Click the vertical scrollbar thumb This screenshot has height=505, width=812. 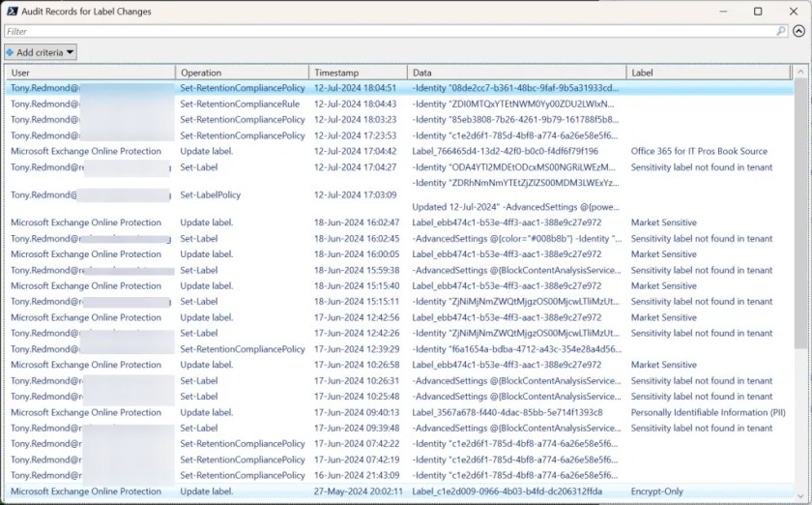[800, 213]
